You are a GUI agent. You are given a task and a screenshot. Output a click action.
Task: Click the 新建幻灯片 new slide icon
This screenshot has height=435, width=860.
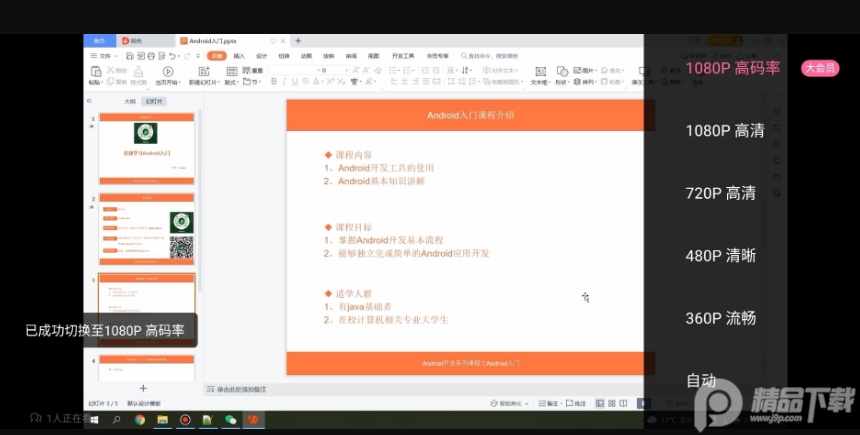(204, 71)
